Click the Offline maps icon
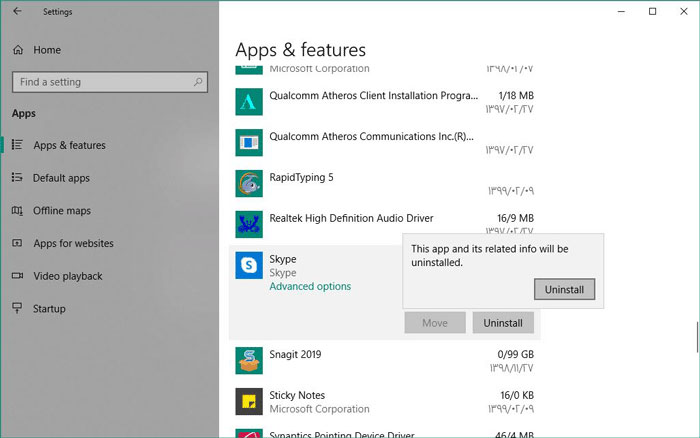 coord(17,210)
